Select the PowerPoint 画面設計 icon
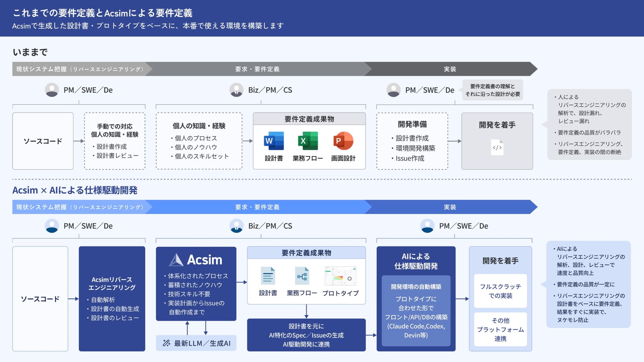 [343, 141]
